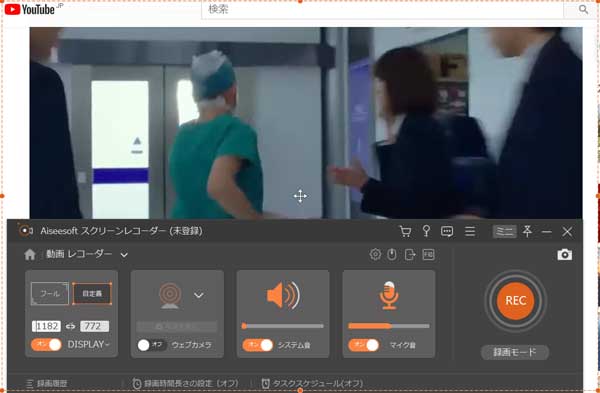
Task: Open the shopping cart purchase icon
Action: coord(405,231)
